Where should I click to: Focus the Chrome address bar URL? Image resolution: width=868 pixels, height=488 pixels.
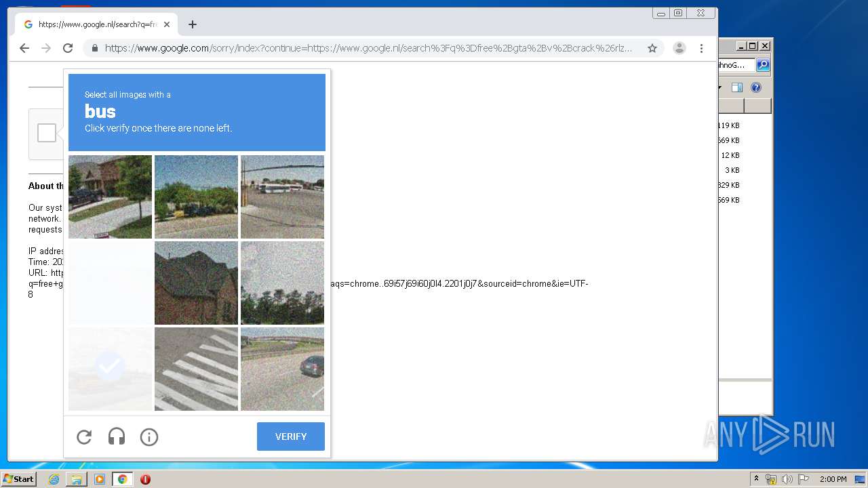(368, 48)
